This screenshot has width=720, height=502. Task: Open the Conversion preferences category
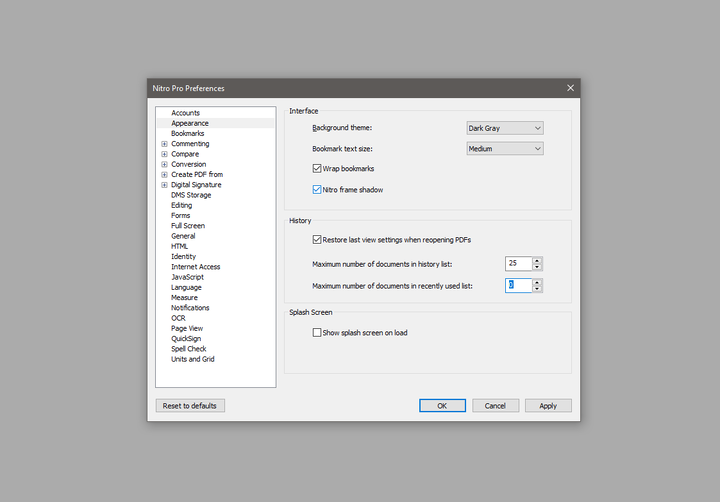pos(189,164)
